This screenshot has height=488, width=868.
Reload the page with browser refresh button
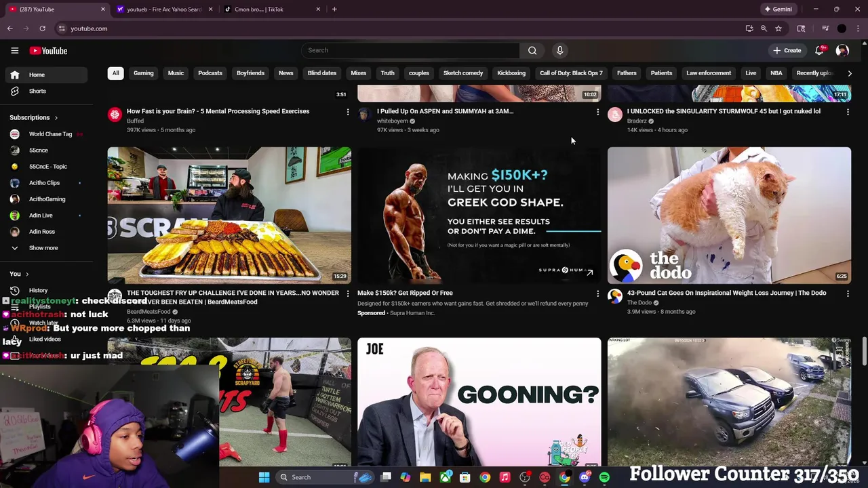coord(42,28)
